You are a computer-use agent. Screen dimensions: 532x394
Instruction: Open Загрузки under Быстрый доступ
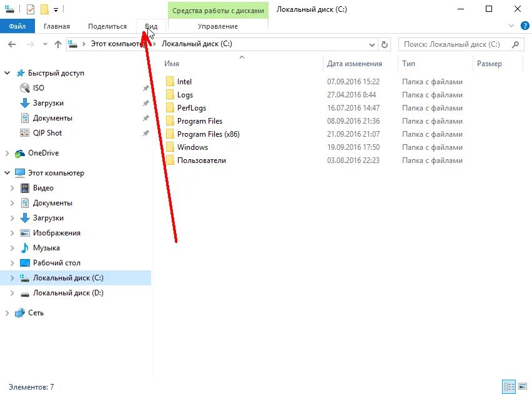(48, 103)
